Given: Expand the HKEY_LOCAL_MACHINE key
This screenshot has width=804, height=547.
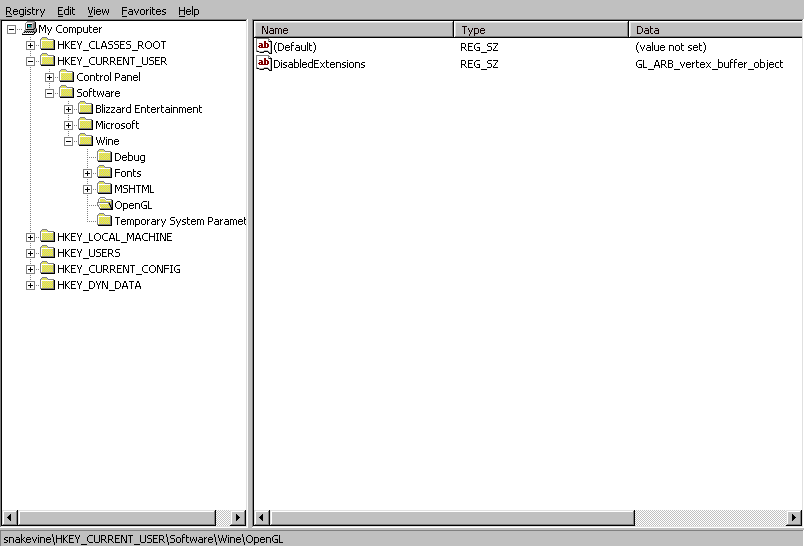Looking at the screenshot, I should pos(30,237).
